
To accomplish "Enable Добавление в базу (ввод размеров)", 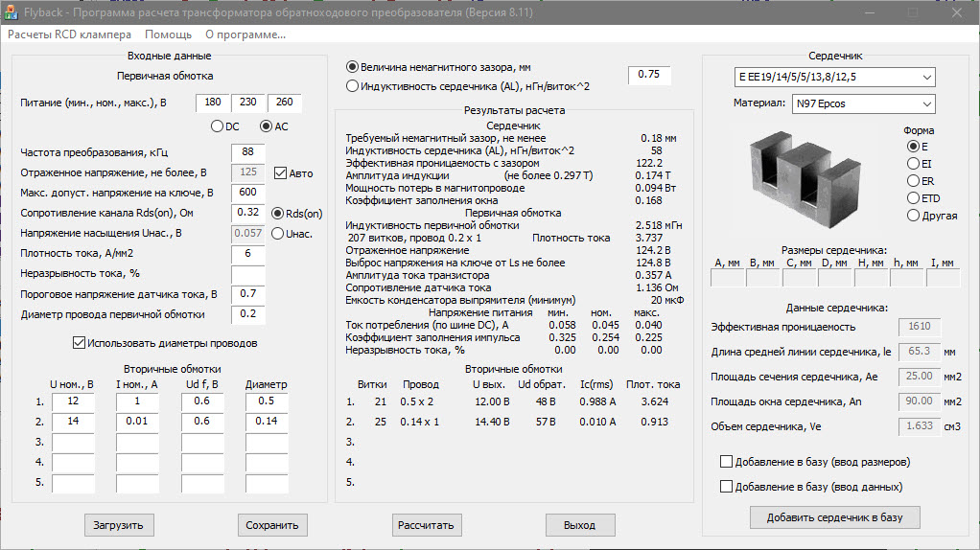I will tap(726, 461).
